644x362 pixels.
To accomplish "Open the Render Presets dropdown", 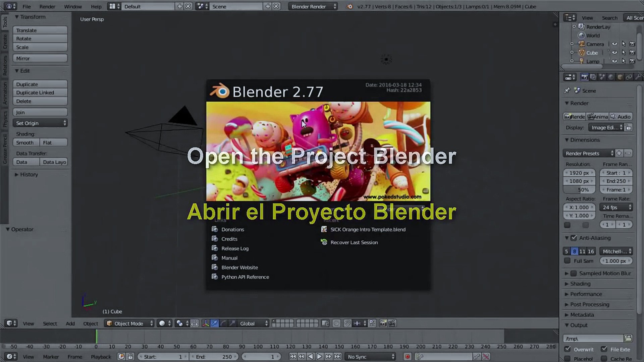I will point(588,154).
